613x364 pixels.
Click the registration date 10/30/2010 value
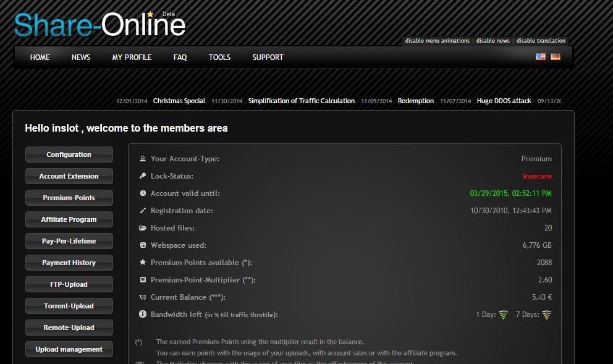(511, 211)
